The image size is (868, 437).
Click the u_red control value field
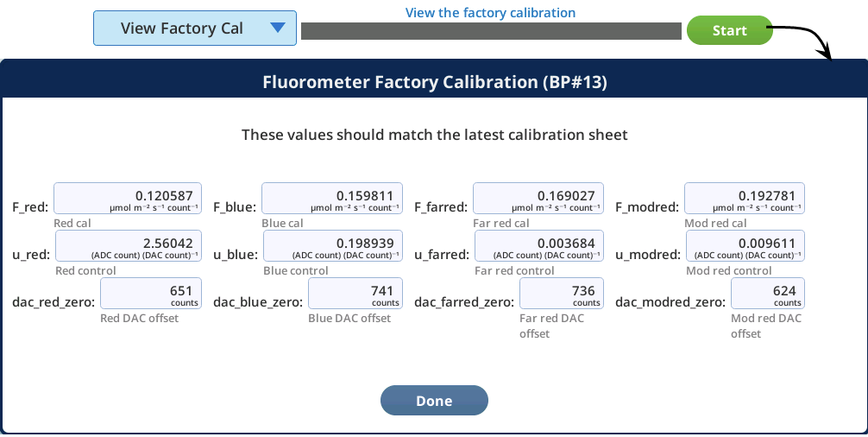coord(129,246)
